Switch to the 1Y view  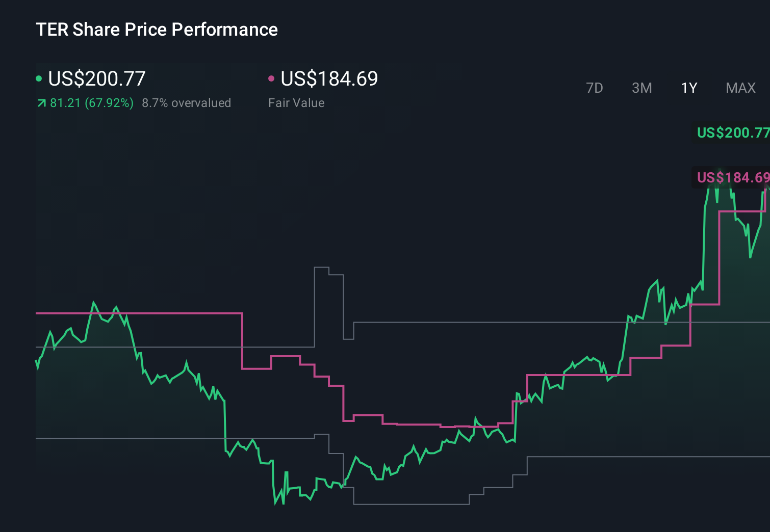pyautogui.click(x=688, y=88)
